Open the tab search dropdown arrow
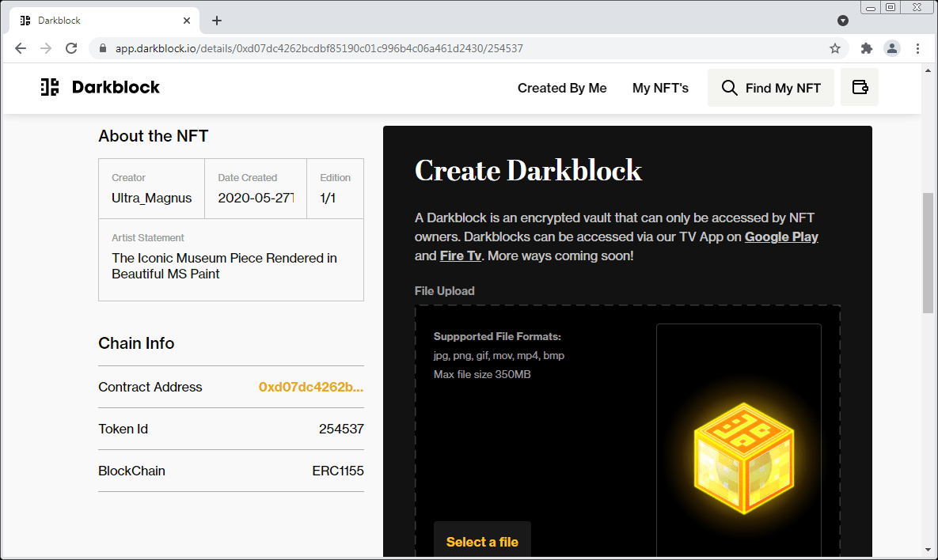Image resolution: width=938 pixels, height=560 pixels. [843, 21]
